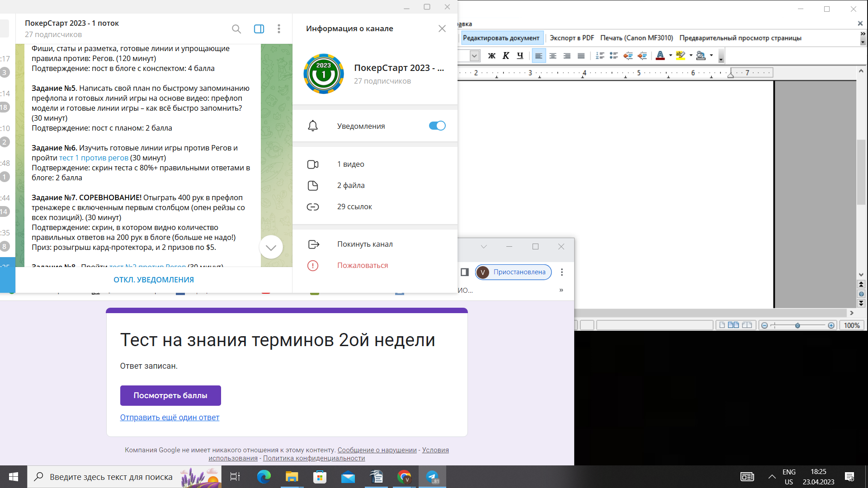Jump to latest message with down-arrow button

pos(271,247)
